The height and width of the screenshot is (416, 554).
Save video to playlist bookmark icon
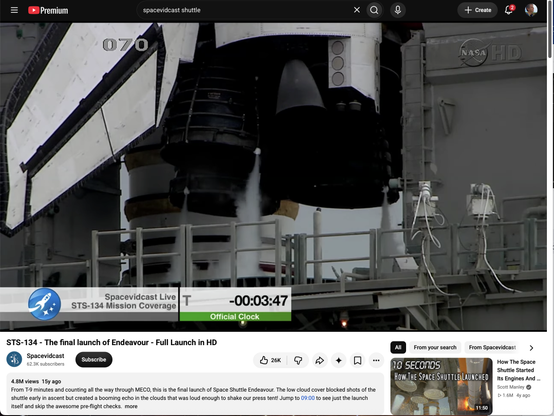(x=357, y=360)
